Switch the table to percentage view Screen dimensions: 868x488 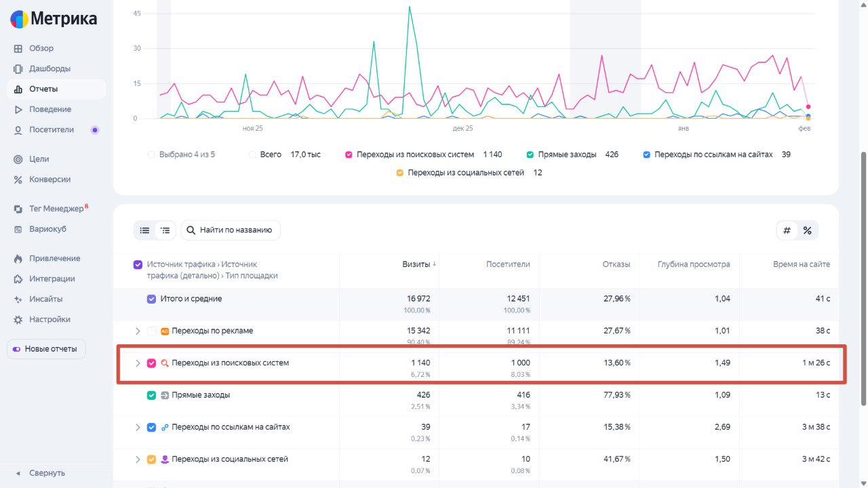click(808, 230)
